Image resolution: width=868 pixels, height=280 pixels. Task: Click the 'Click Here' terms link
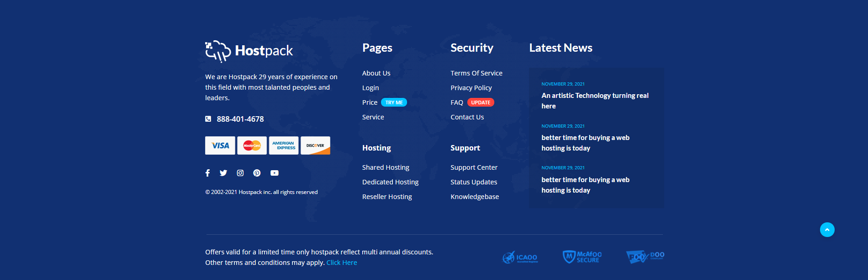(342, 263)
